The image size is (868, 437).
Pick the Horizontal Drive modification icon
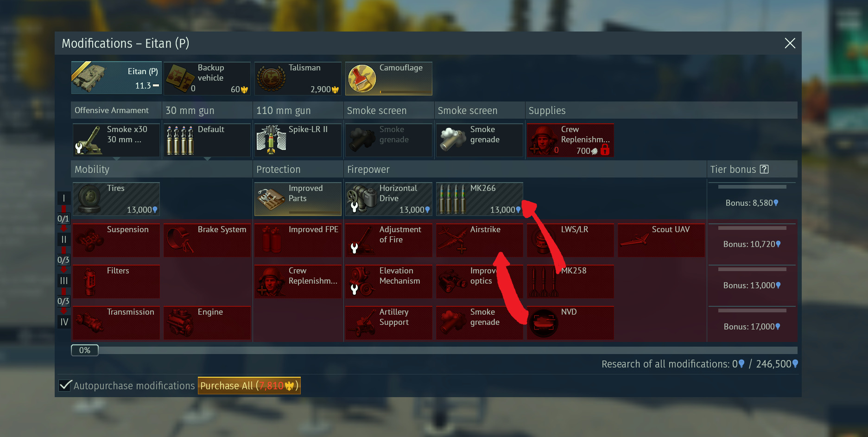362,199
